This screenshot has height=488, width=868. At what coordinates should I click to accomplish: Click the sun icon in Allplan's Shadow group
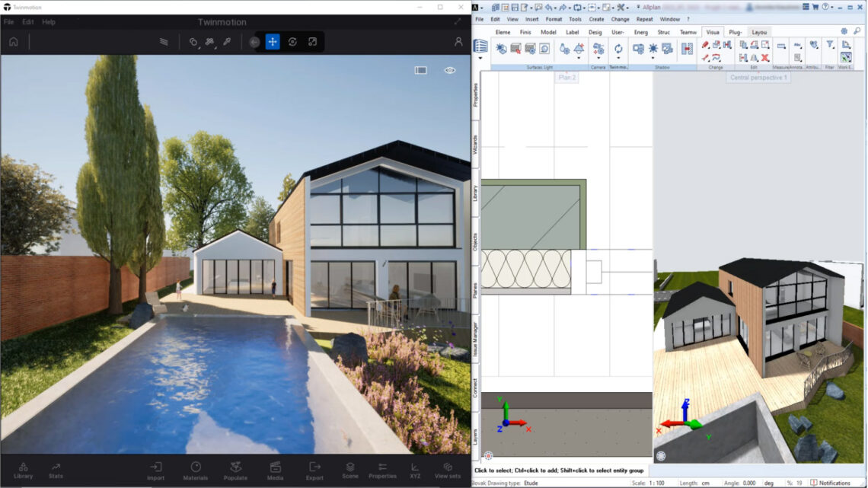(x=653, y=48)
